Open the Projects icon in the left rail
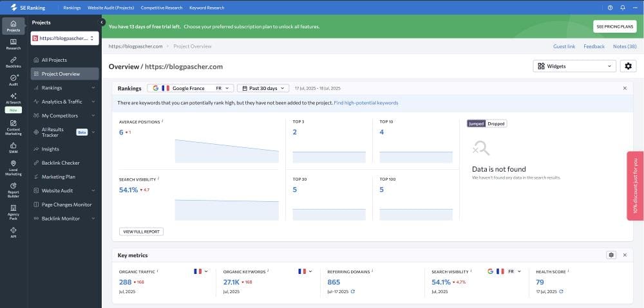This screenshot has height=308, width=644. [13, 26]
